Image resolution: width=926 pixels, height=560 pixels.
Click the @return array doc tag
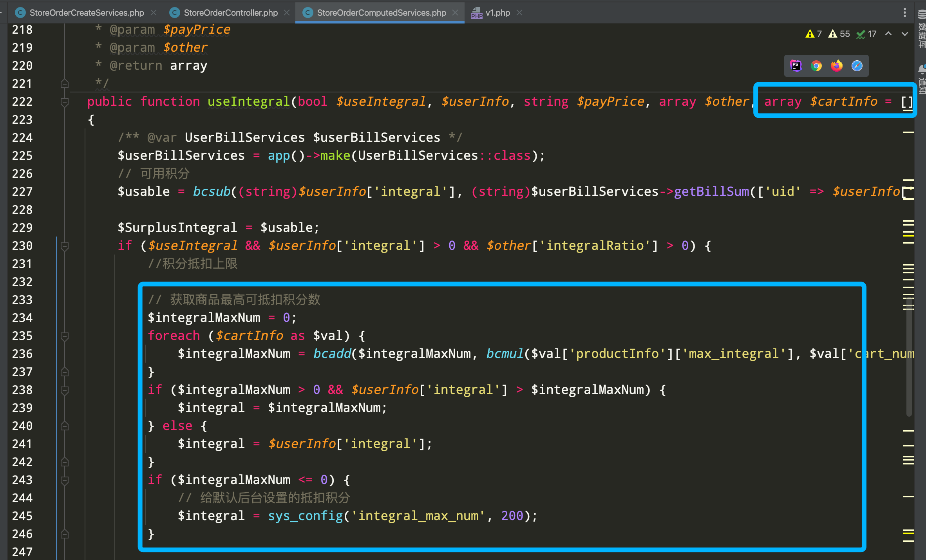pyautogui.click(x=159, y=65)
